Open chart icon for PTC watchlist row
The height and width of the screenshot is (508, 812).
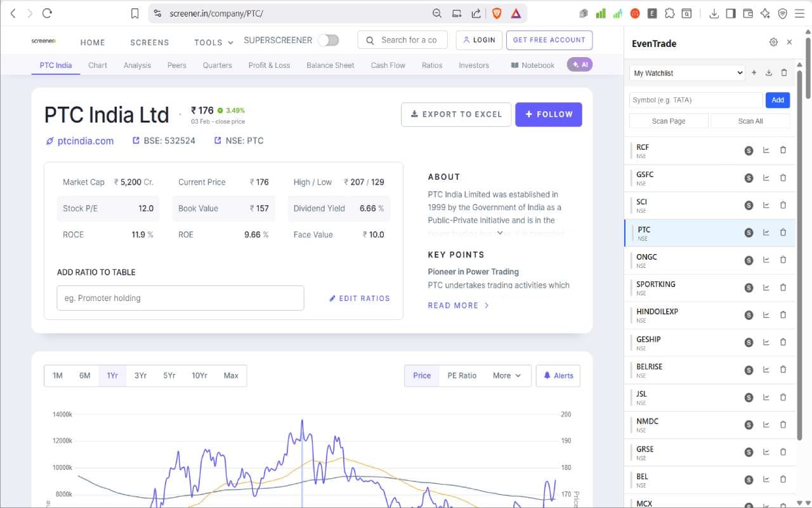[766, 233]
